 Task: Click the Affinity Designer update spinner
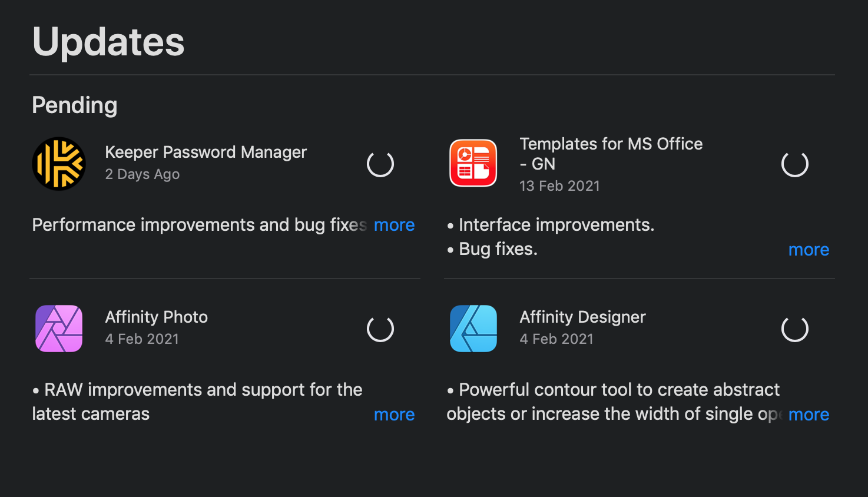[795, 329]
